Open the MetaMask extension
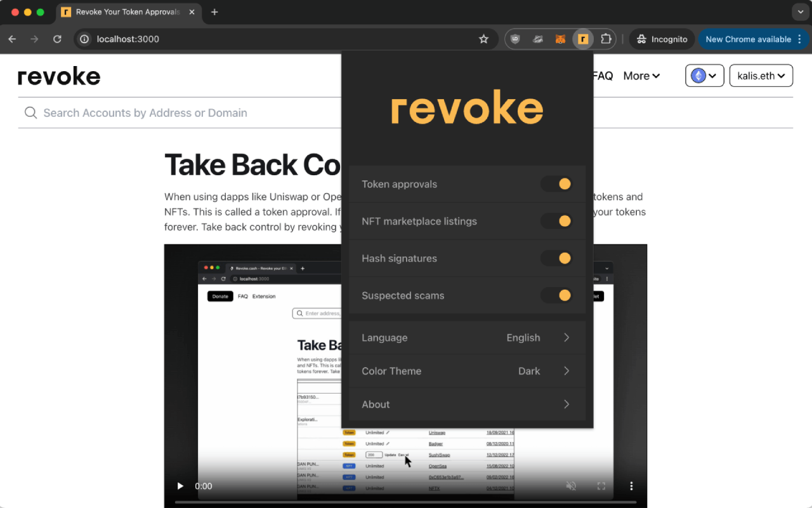The width and height of the screenshot is (812, 508). point(561,39)
